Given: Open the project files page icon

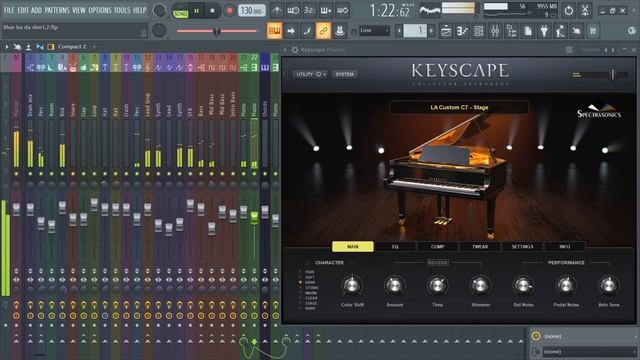Looking at the screenshot, I should pyautogui.click(x=528, y=31).
